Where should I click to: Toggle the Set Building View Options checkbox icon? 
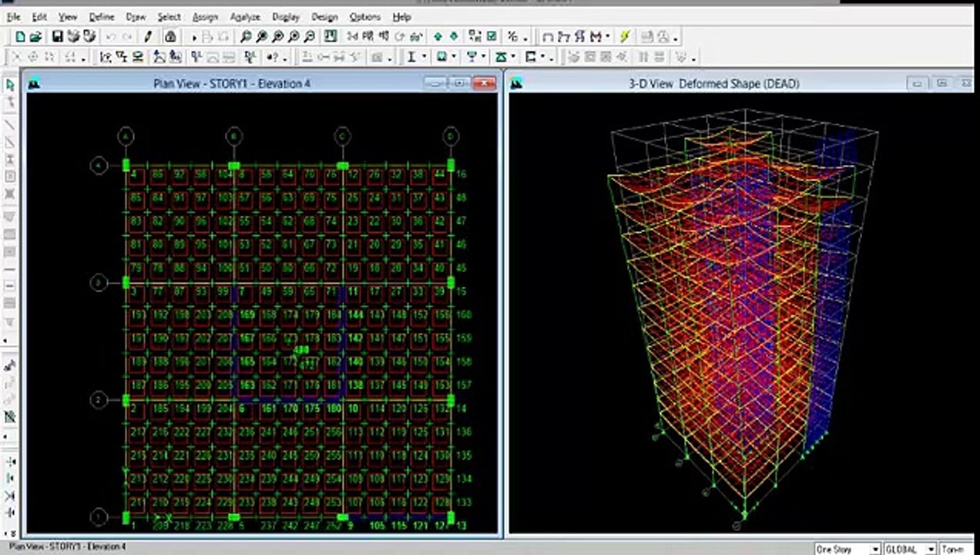(492, 36)
